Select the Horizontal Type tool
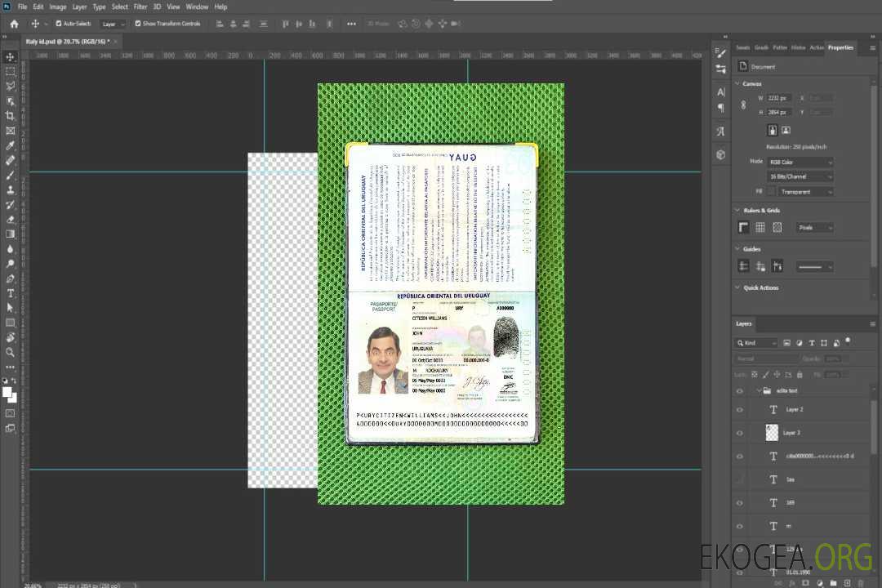 (10, 293)
